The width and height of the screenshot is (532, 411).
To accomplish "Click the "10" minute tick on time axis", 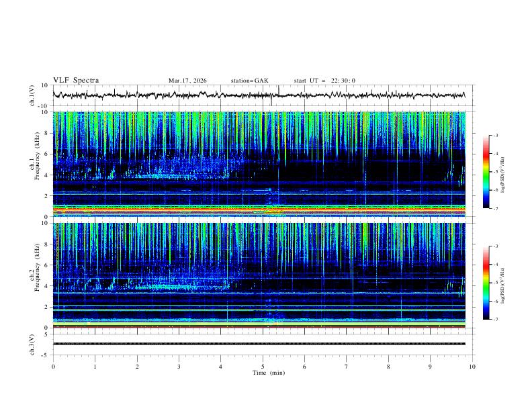I will [x=472, y=367].
